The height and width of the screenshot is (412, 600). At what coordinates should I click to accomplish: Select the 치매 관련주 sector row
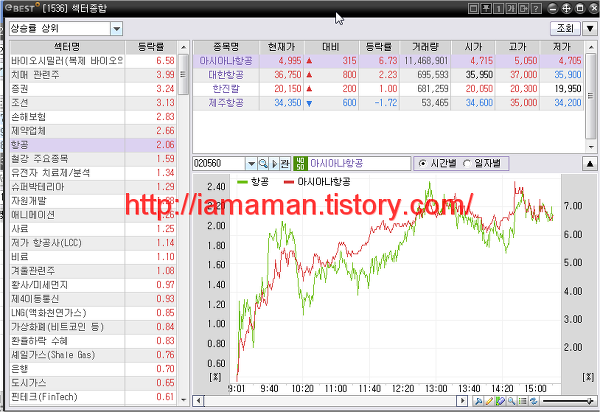tap(93, 75)
